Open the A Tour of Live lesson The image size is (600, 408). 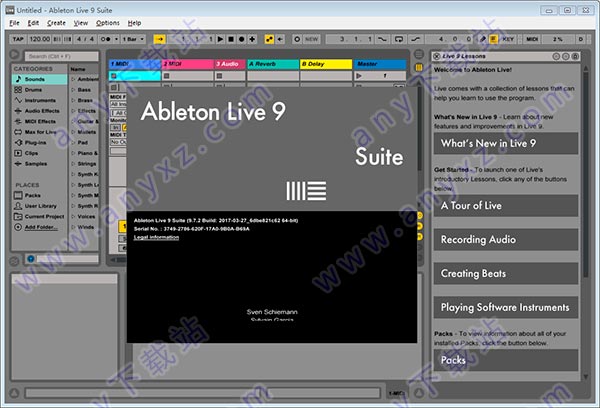[x=505, y=206]
